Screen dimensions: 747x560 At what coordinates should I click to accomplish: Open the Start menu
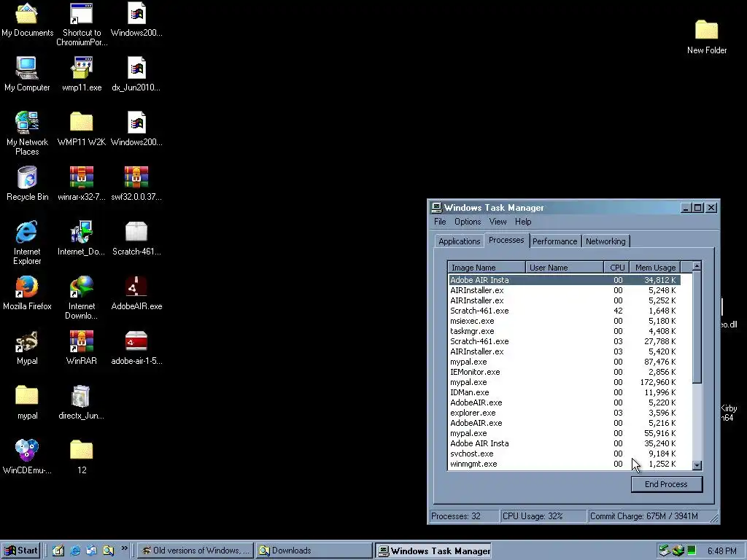21,551
